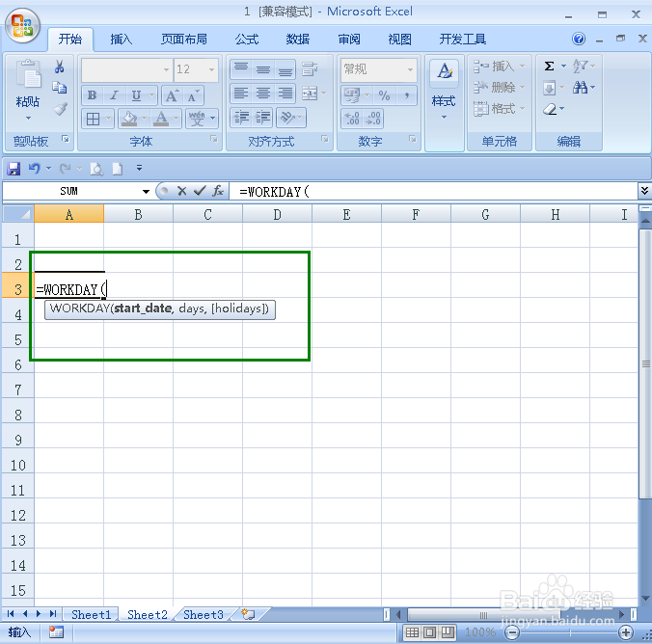Image resolution: width=652 pixels, height=644 pixels.
Task: Click the phonetic guide wén icon
Action: (197, 119)
